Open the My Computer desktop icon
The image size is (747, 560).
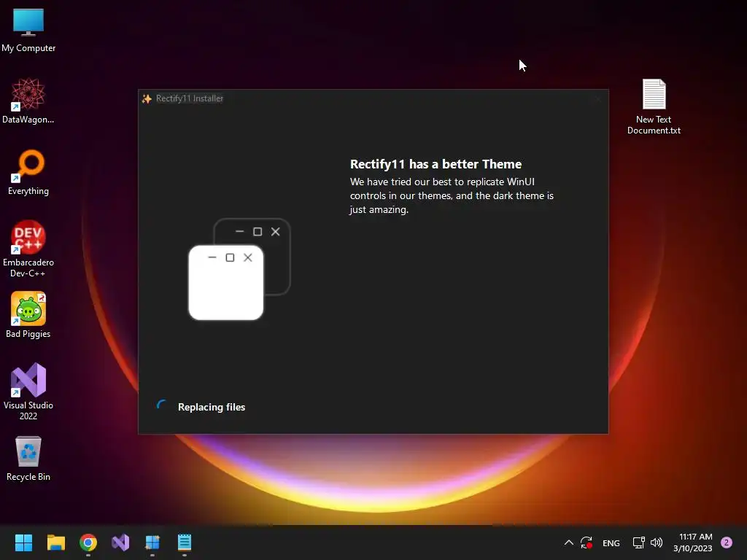coord(28,30)
